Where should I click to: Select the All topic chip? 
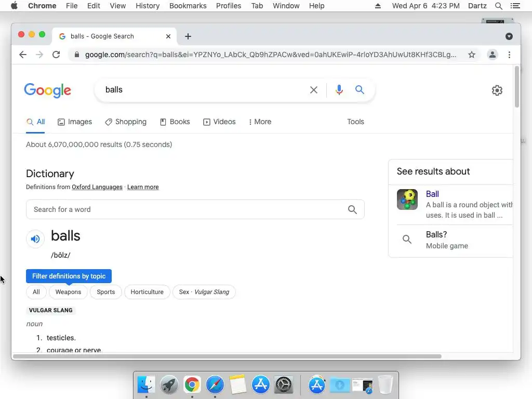point(36,292)
